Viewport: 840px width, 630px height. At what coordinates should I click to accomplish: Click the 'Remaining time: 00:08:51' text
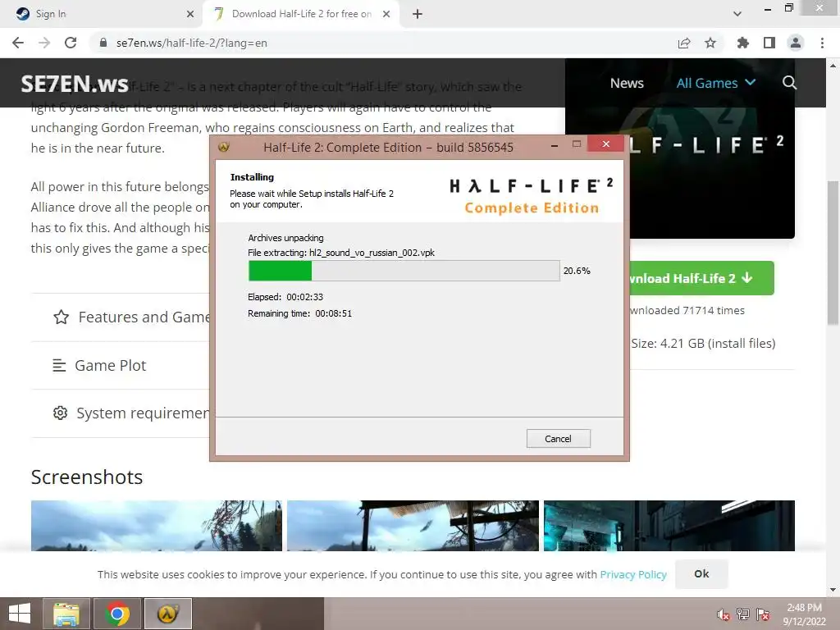tap(300, 313)
